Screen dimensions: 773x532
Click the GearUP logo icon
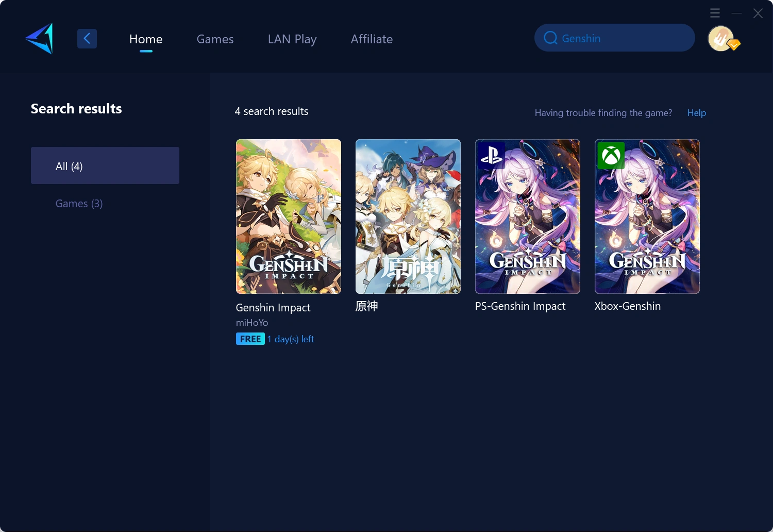(40, 39)
